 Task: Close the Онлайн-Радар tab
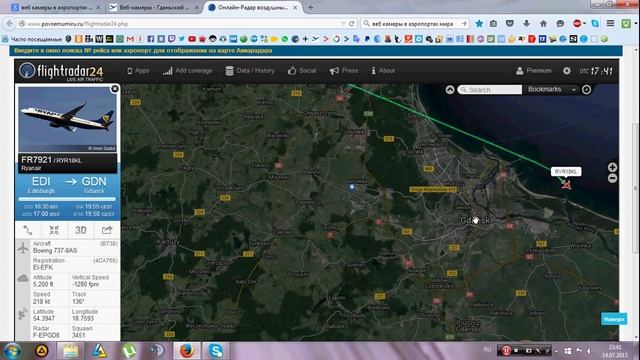tap(295, 7)
